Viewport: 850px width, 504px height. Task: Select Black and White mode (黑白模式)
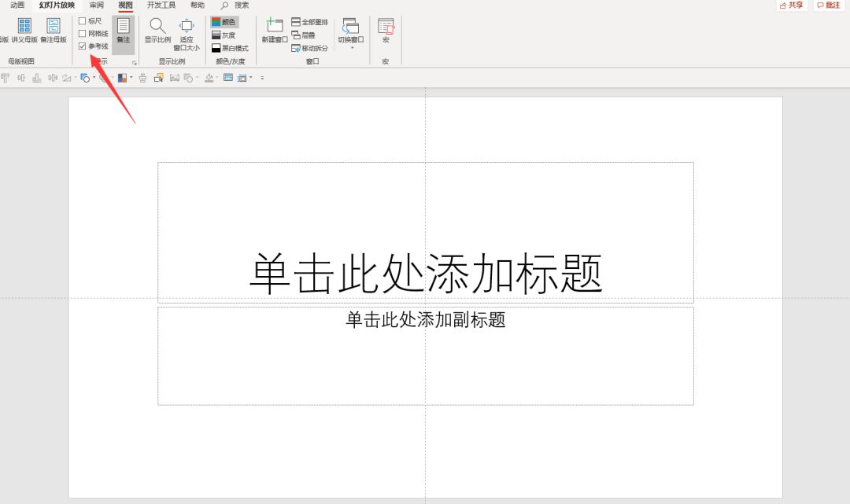229,48
